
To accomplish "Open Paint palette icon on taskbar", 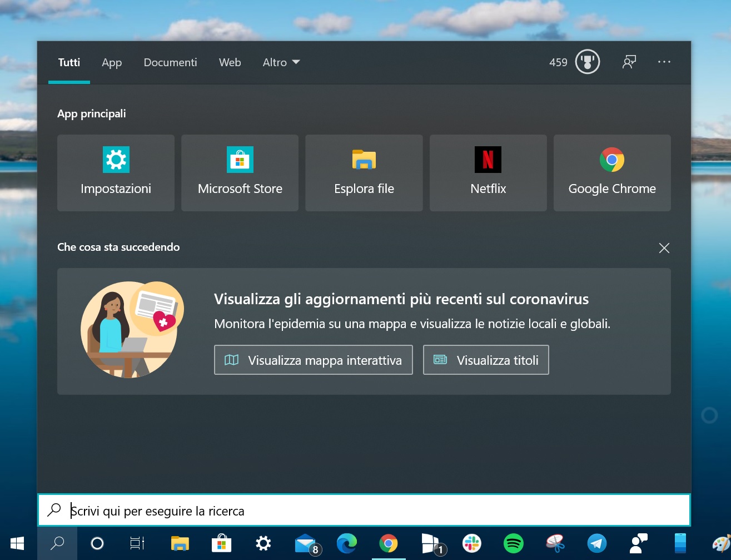I will tap(720, 543).
